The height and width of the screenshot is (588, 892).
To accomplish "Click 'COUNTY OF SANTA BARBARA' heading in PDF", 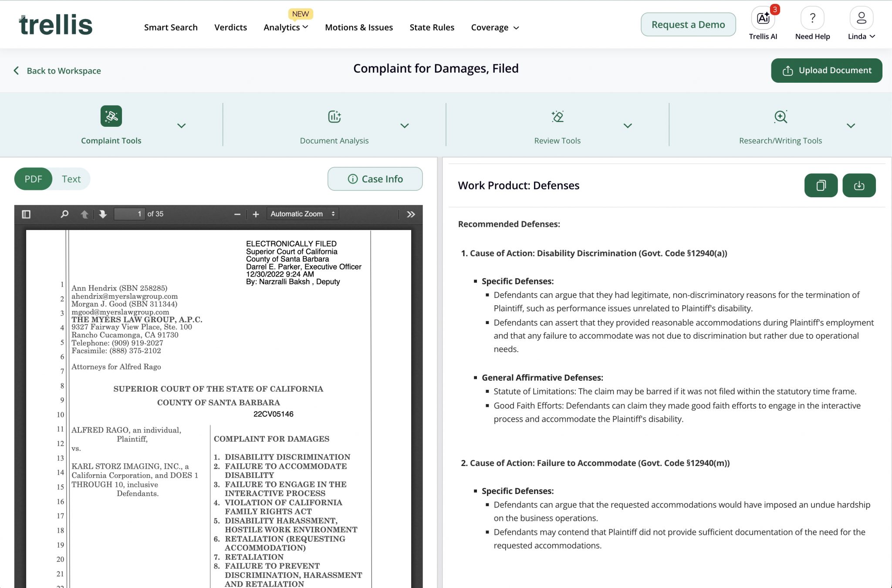I will tap(219, 402).
